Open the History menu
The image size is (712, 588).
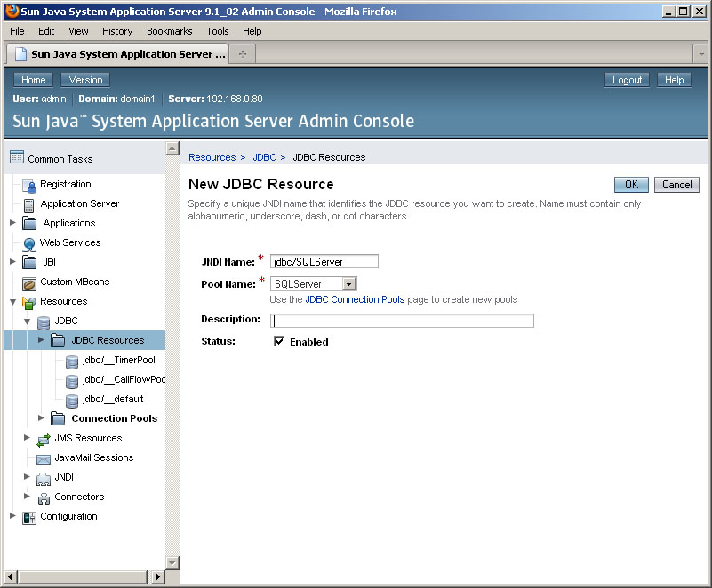(117, 31)
